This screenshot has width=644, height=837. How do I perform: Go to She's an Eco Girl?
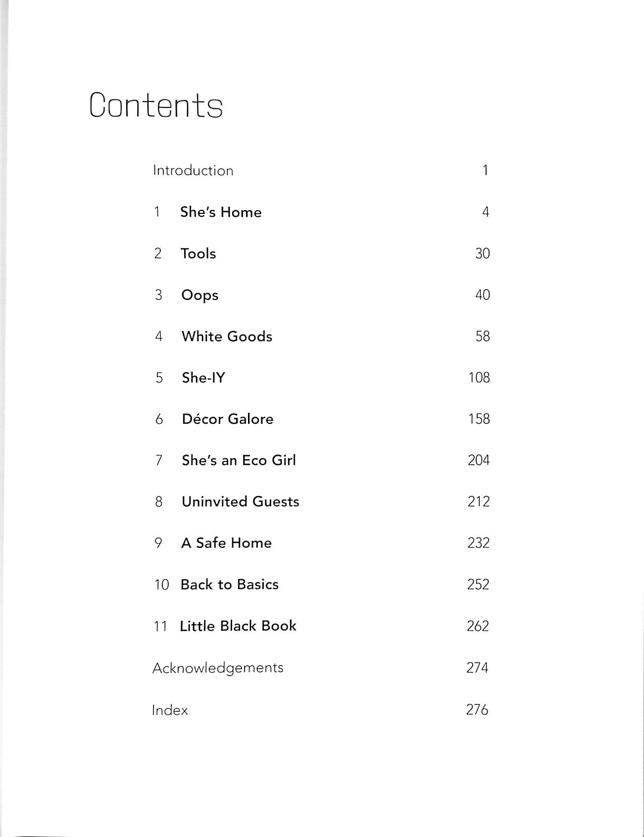pyautogui.click(x=239, y=460)
